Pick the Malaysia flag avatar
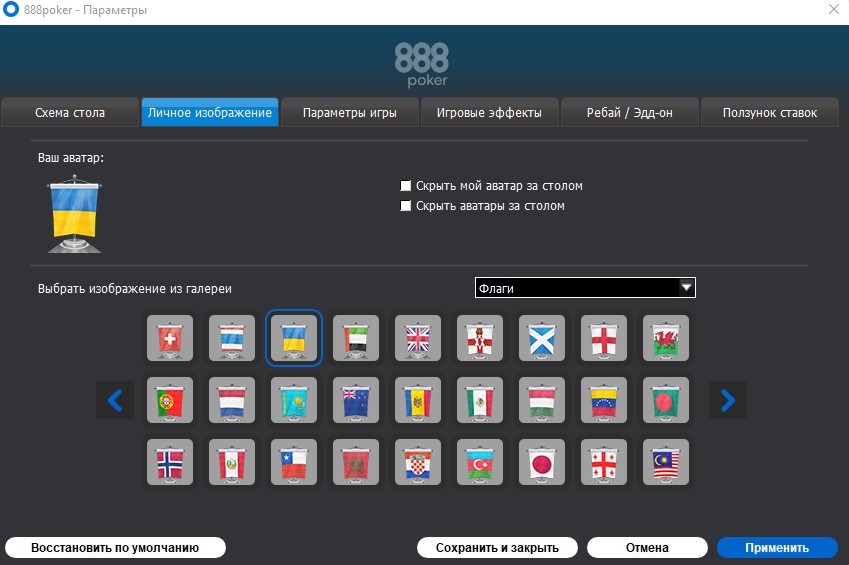The width and height of the screenshot is (849, 565). coord(666,462)
